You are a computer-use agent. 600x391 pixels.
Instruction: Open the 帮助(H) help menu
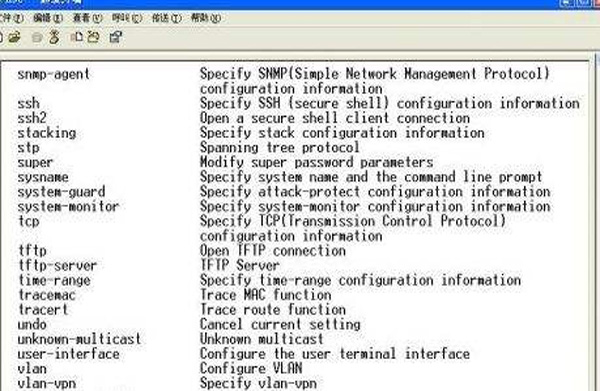click(x=206, y=18)
